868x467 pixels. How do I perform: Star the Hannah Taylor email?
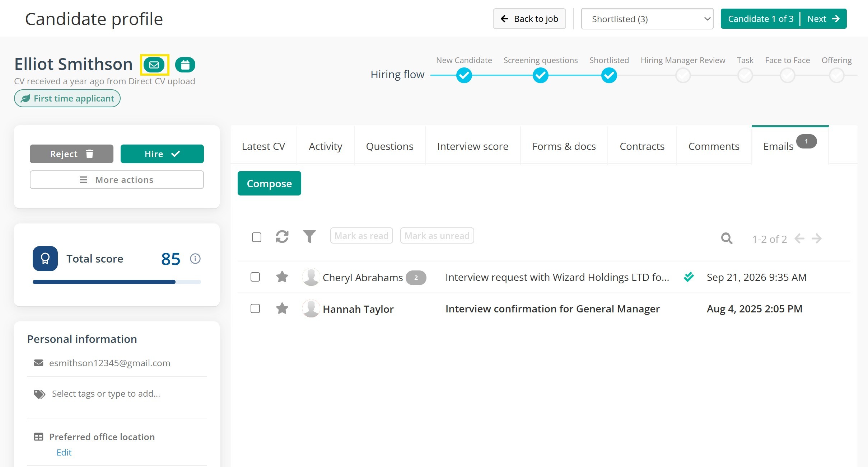click(x=282, y=308)
